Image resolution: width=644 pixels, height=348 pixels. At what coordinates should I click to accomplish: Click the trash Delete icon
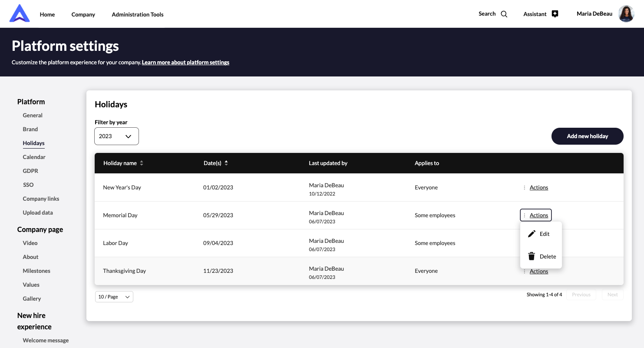click(532, 256)
